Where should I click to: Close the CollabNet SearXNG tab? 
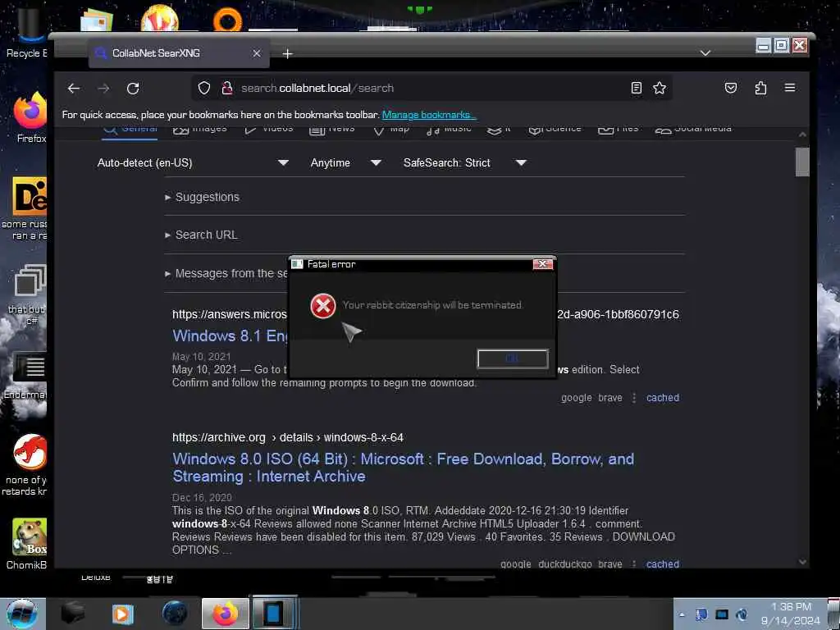tap(257, 53)
